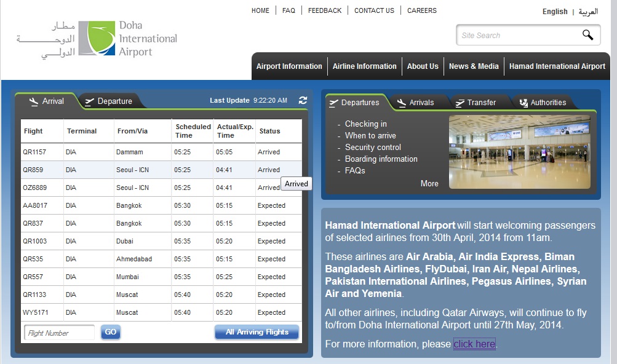Follow the 'click here' information link
This screenshot has width=617, height=364.
[x=474, y=344]
